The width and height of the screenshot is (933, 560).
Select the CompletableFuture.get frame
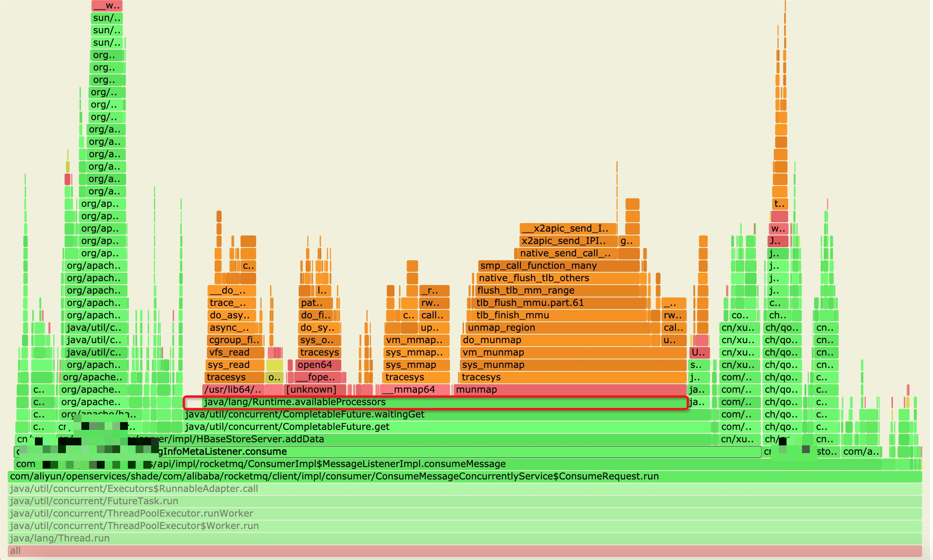point(447,427)
